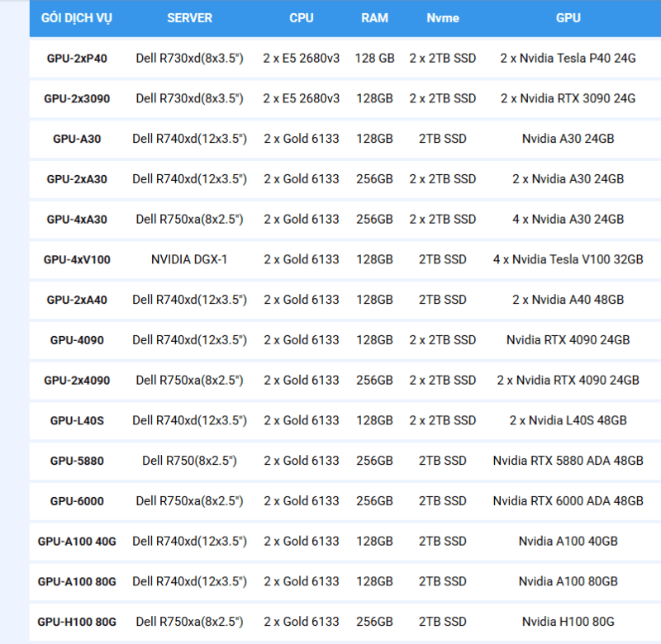The height and width of the screenshot is (644, 661).
Task: Select the GPU-2xA30 package name
Action: point(77,179)
